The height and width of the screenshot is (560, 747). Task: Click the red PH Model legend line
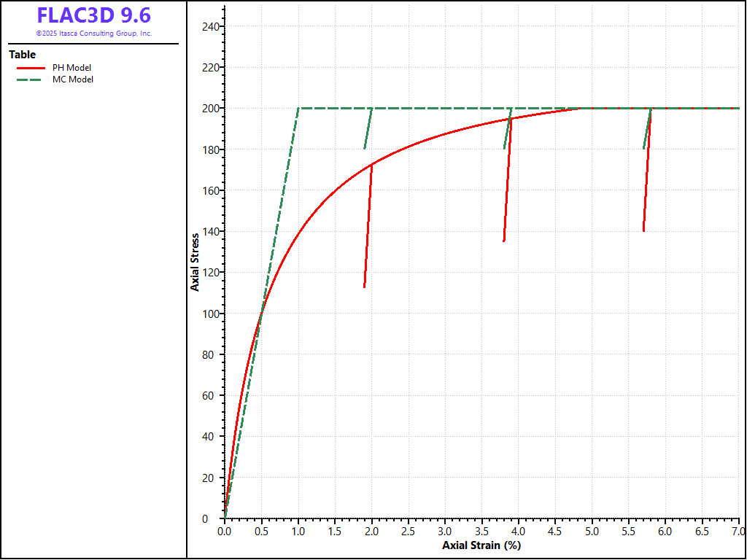click(31, 68)
